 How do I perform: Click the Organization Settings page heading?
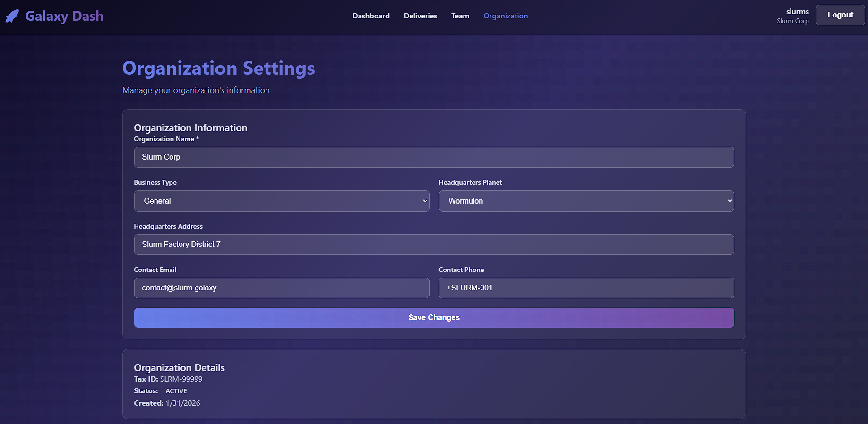click(x=218, y=68)
